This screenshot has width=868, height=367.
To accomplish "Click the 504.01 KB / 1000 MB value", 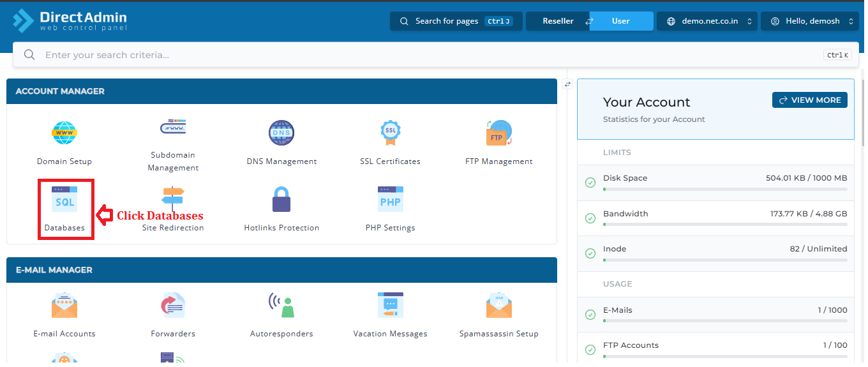I will pyautogui.click(x=807, y=178).
